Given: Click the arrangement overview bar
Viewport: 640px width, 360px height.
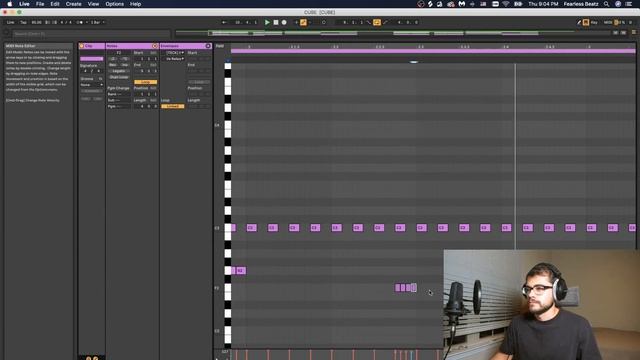Looking at the screenshot, I should (x=393, y=33).
